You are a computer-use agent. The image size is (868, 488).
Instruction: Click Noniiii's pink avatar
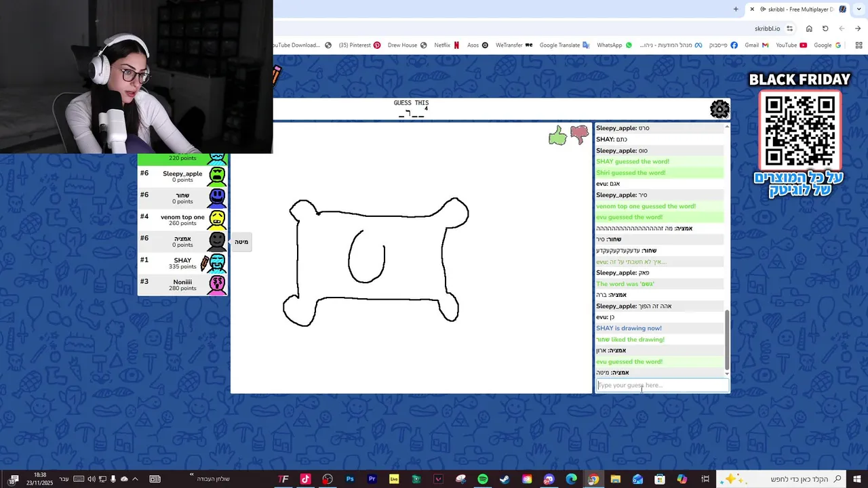point(217,285)
